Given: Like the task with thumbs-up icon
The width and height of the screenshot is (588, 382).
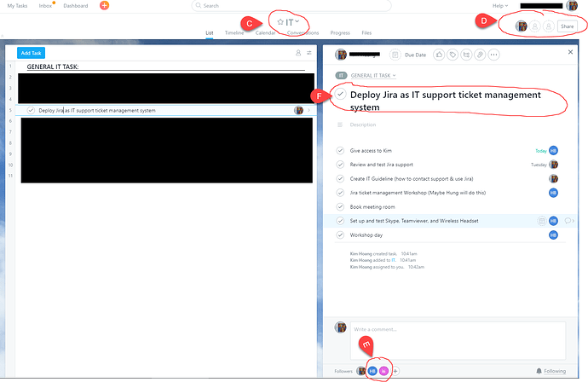Looking at the screenshot, I should 439,55.
